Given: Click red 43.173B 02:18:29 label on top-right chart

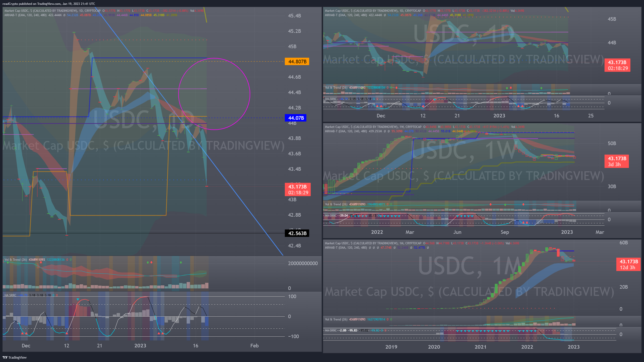Looking at the screenshot, I should [x=617, y=65].
